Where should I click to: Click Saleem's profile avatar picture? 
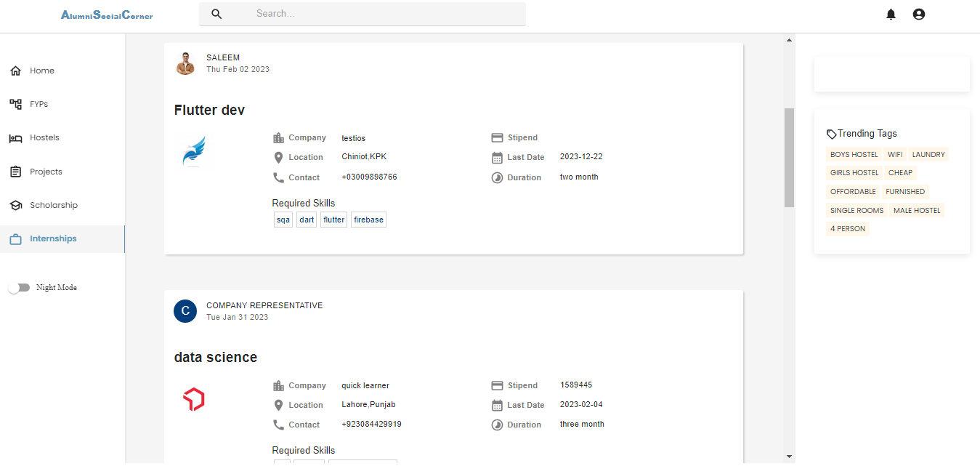click(x=186, y=64)
